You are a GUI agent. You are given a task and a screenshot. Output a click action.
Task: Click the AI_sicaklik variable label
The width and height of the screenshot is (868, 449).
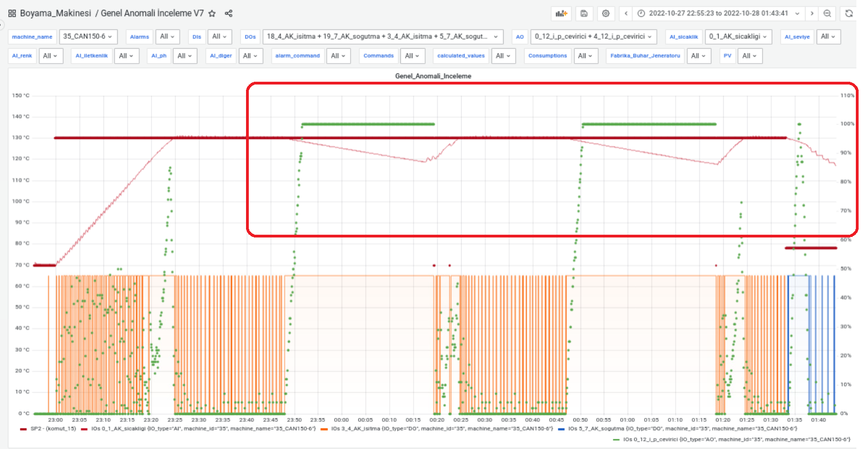pyautogui.click(x=684, y=36)
